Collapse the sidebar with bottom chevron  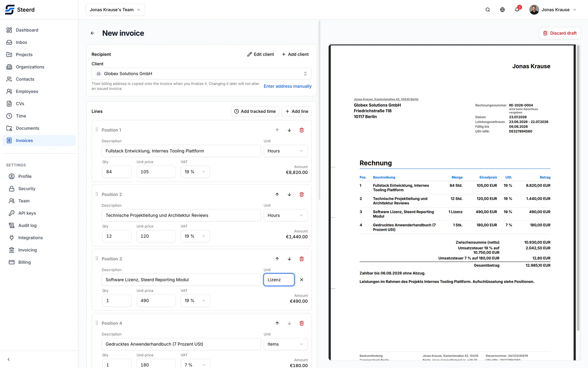click(x=9, y=359)
